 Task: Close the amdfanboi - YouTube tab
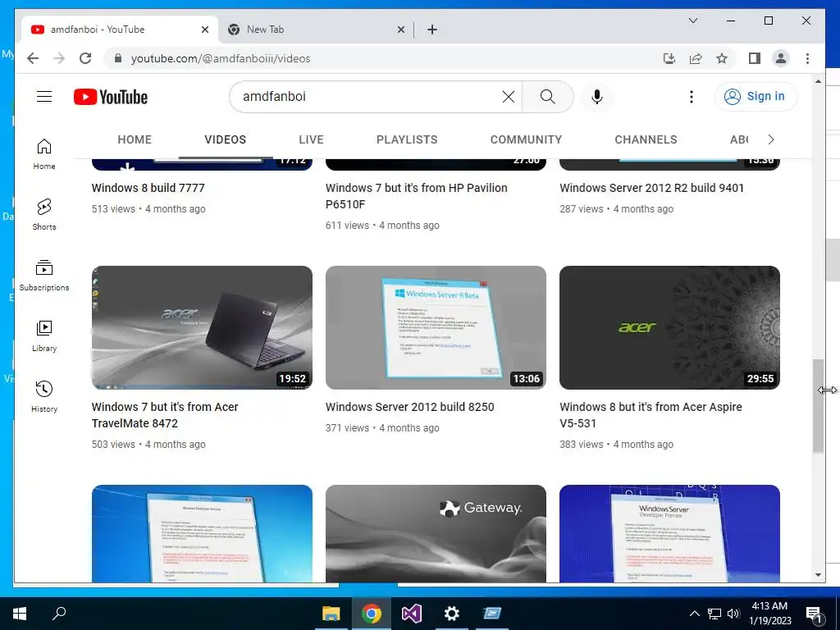(204, 30)
